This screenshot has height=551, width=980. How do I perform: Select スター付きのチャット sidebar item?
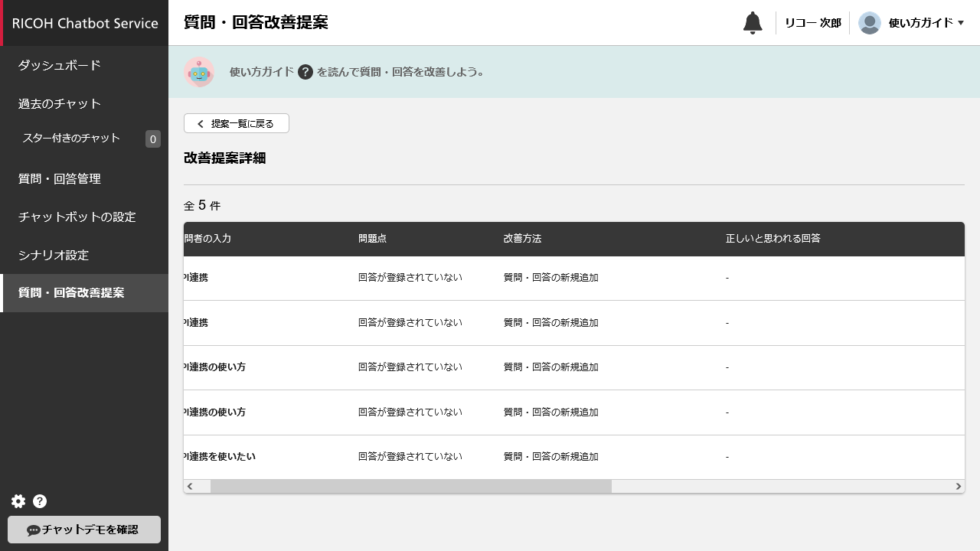coord(71,139)
